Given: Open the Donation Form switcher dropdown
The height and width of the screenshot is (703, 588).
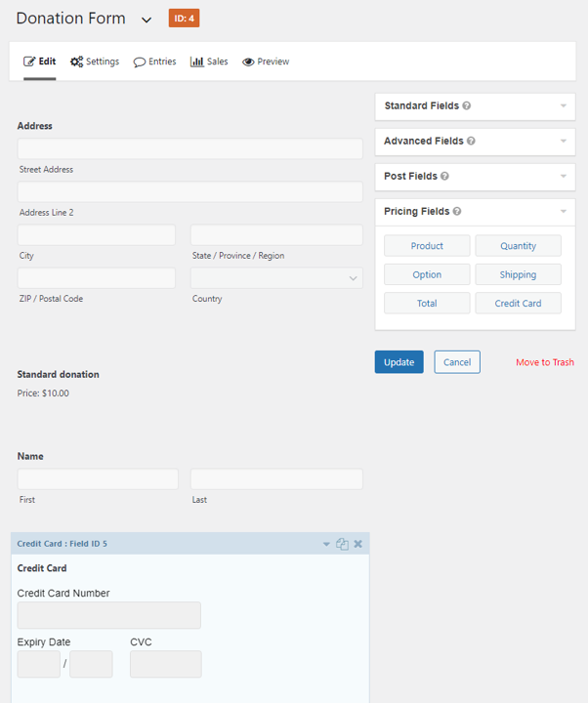Looking at the screenshot, I should [x=147, y=20].
